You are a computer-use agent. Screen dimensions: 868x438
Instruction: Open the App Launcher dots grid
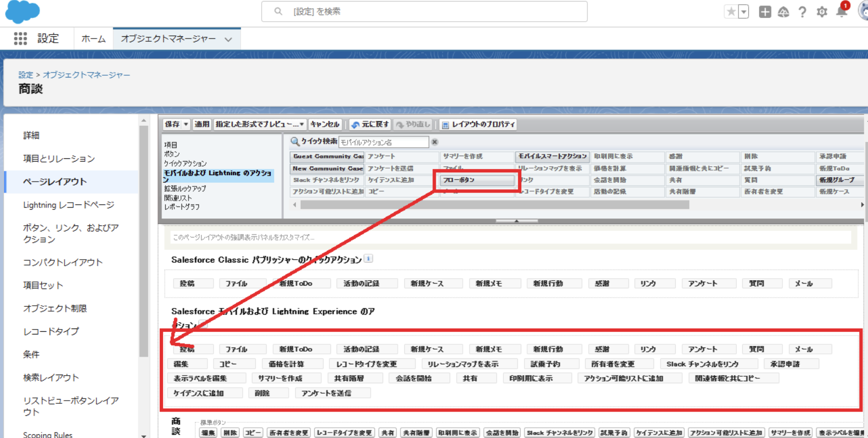[21, 38]
